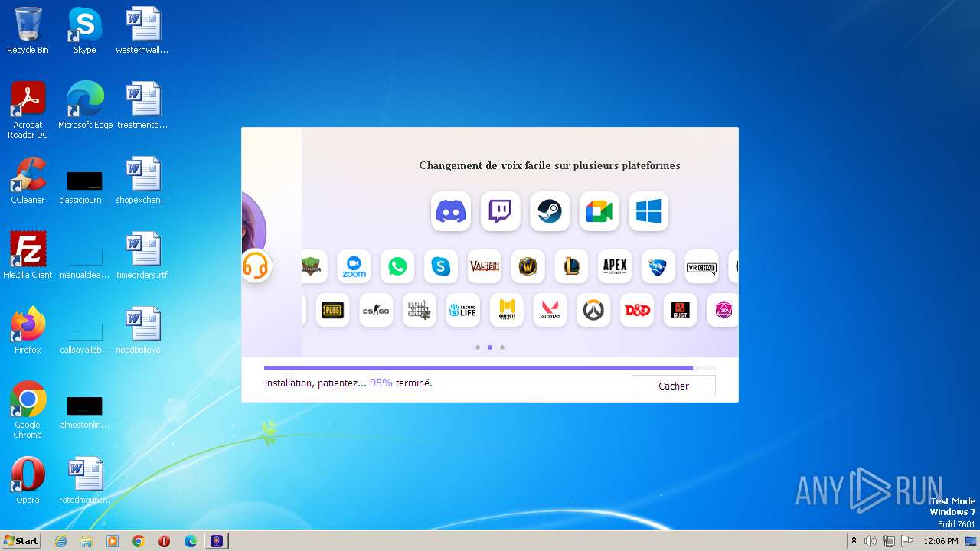The height and width of the screenshot is (551, 980).
Task: Select the middle carousel page dot
Action: pyautogui.click(x=490, y=347)
